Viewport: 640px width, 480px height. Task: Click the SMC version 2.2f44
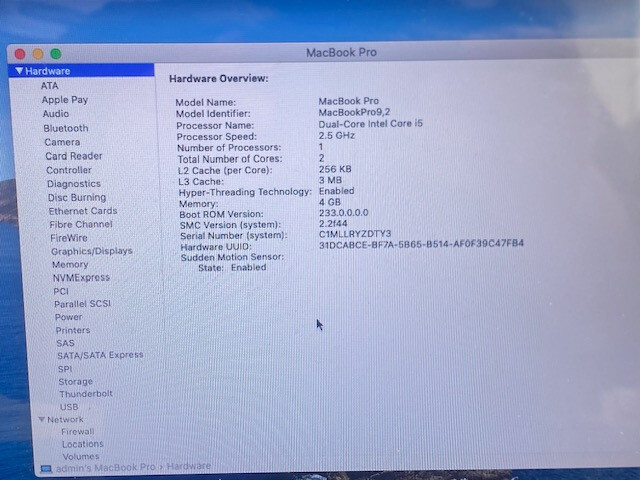pos(333,224)
